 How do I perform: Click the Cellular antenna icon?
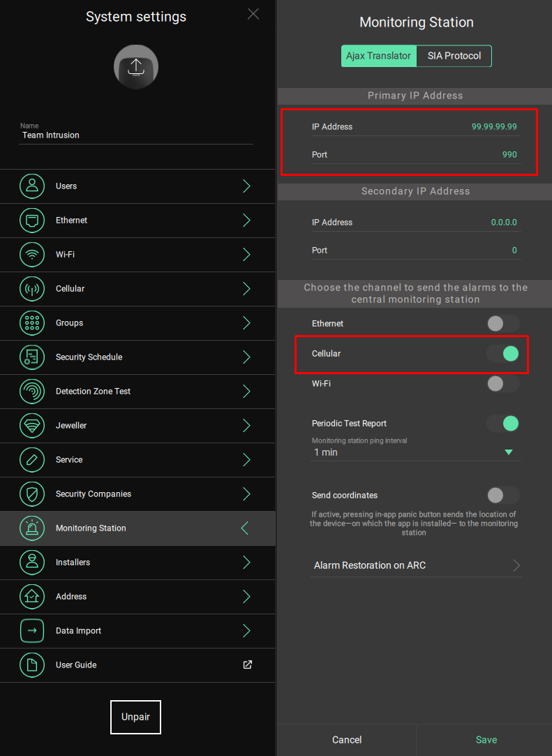(x=32, y=289)
